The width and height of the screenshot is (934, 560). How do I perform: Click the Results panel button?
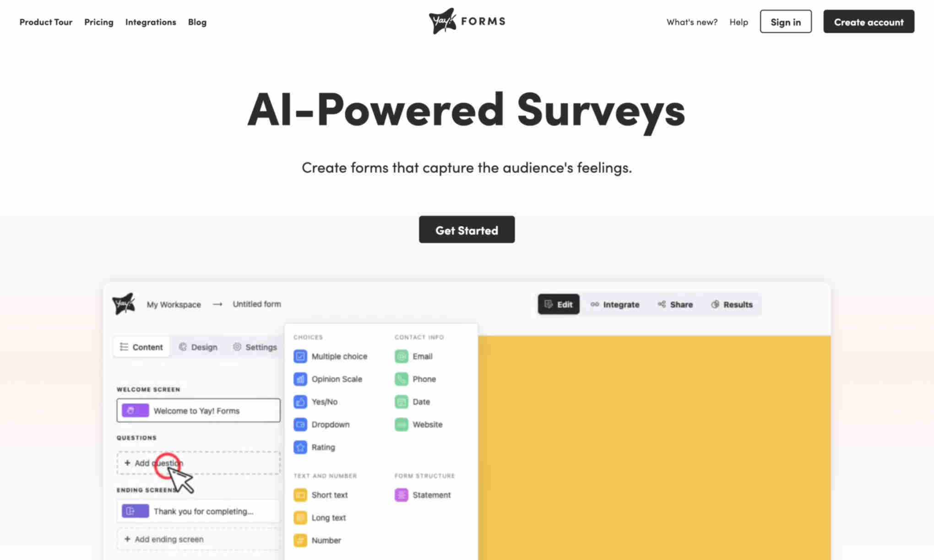click(732, 304)
